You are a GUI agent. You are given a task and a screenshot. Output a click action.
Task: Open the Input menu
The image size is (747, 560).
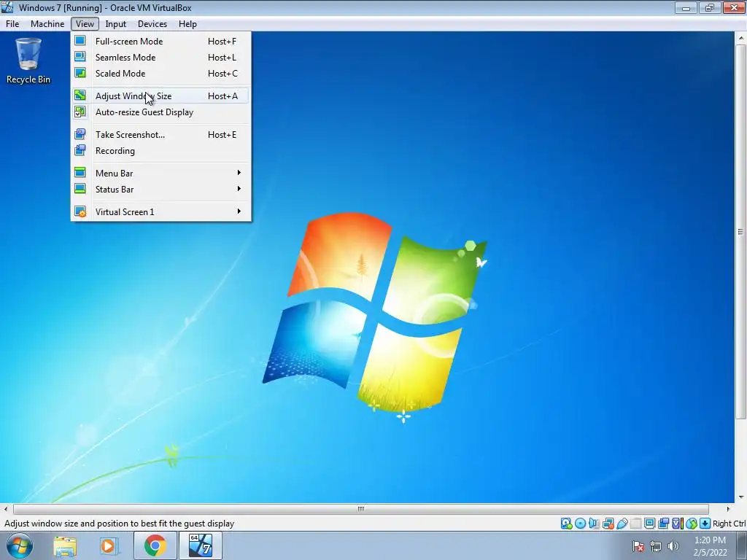(116, 24)
